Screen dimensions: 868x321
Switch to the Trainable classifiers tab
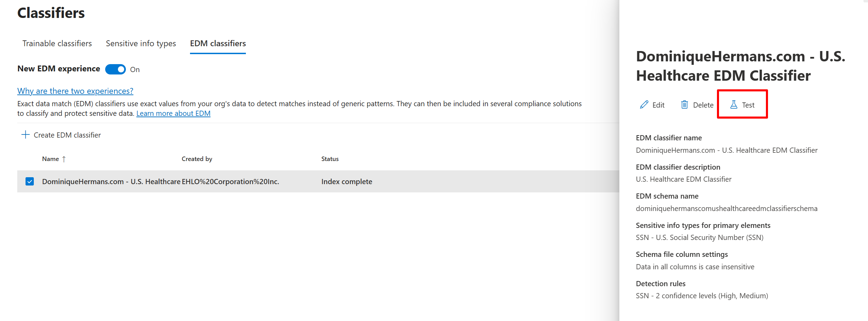pos(57,43)
